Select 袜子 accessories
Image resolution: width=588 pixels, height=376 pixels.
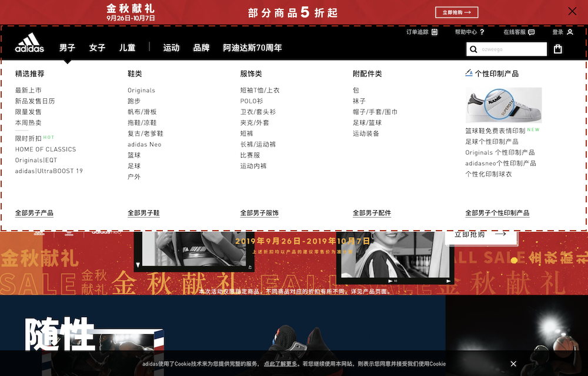[359, 101]
